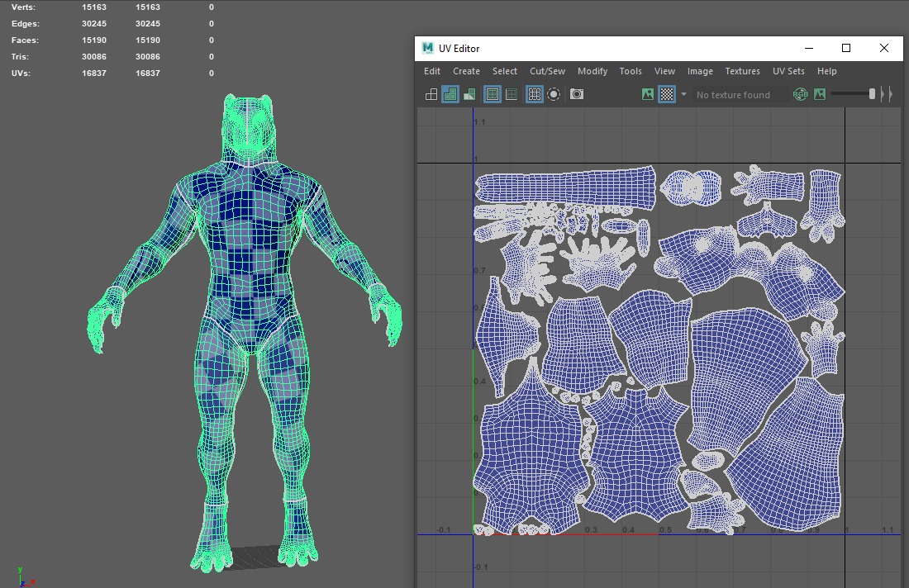Toggle UV distortion shading icon
Viewport: 909px width, 588px height.
[469, 94]
